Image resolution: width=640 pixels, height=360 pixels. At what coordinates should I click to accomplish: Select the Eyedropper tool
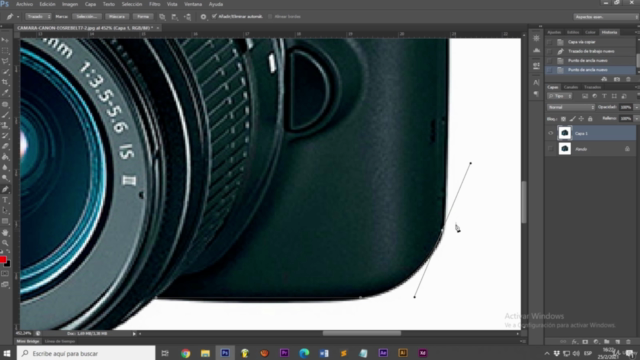tap(5, 93)
